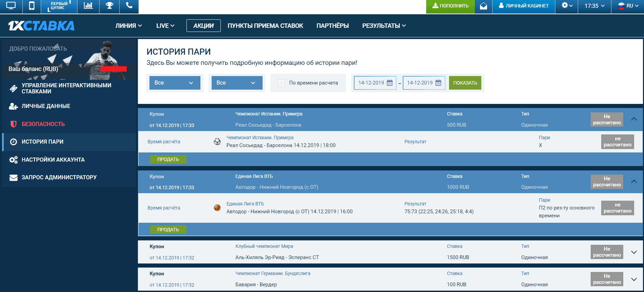
Task: Open the RU language selector
Action: (x=628, y=6)
